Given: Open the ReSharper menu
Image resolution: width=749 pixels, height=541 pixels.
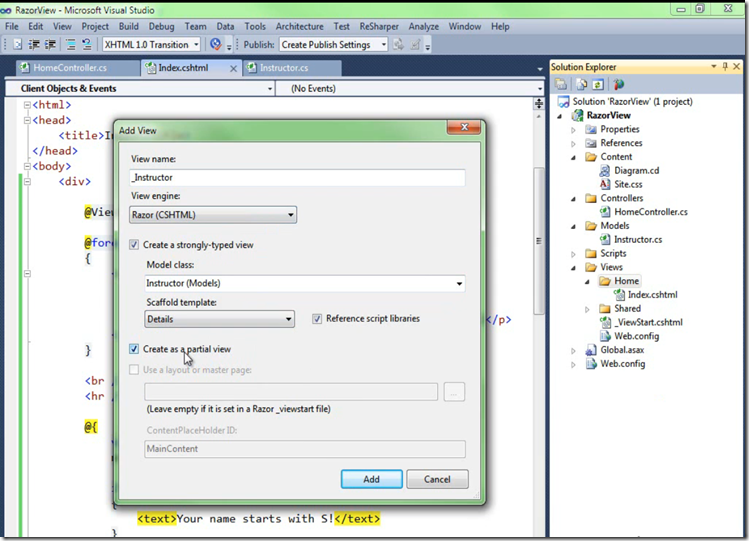Looking at the screenshot, I should coord(379,27).
